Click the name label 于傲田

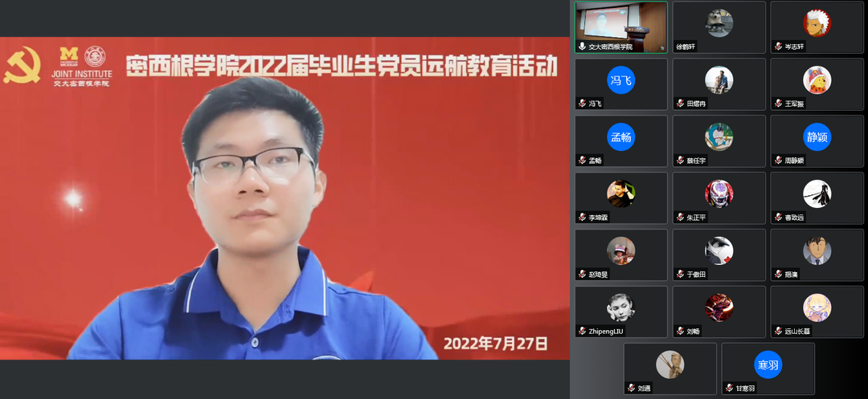pos(696,274)
